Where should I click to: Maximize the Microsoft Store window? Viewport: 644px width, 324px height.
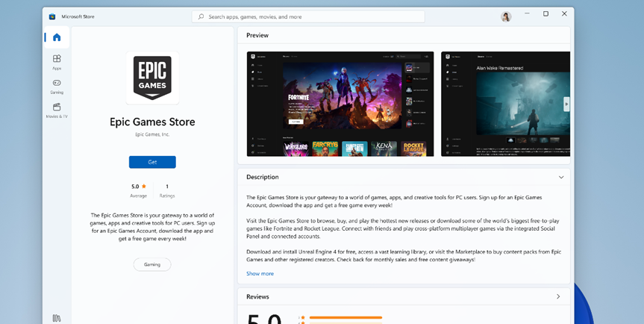pyautogui.click(x=545, y=14)
